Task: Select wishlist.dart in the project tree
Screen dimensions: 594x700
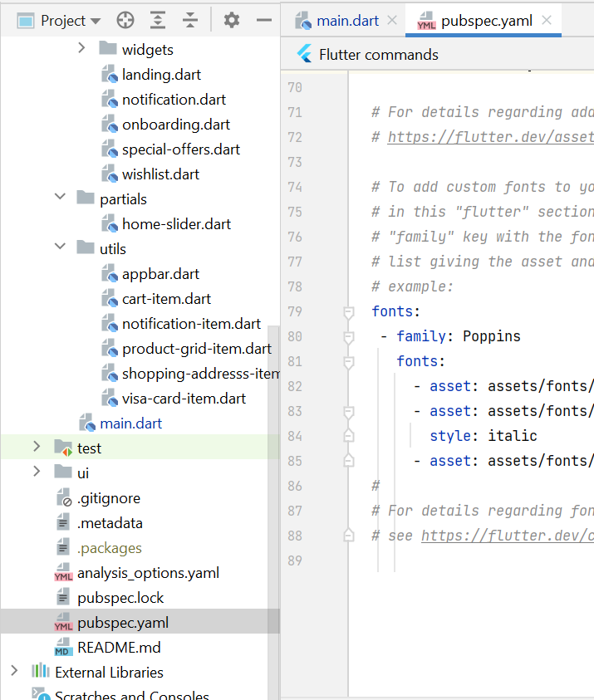Action: point(160,174)
